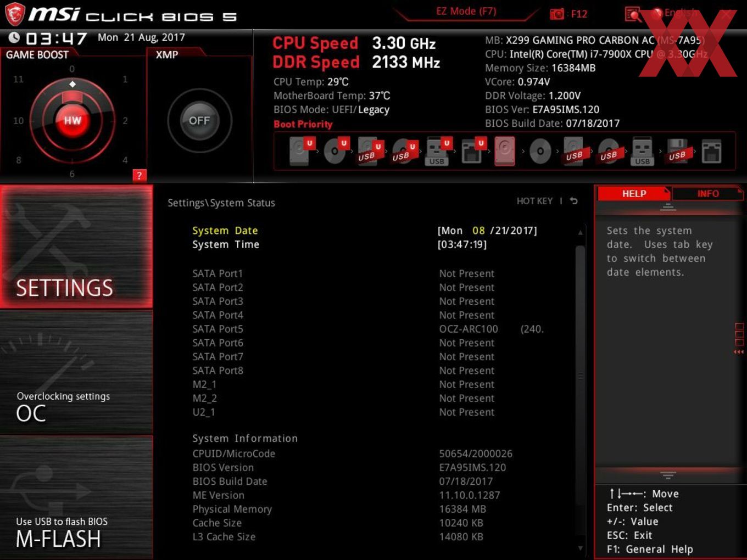Switch to the INFO tab
747x560 pixels.
707,194
